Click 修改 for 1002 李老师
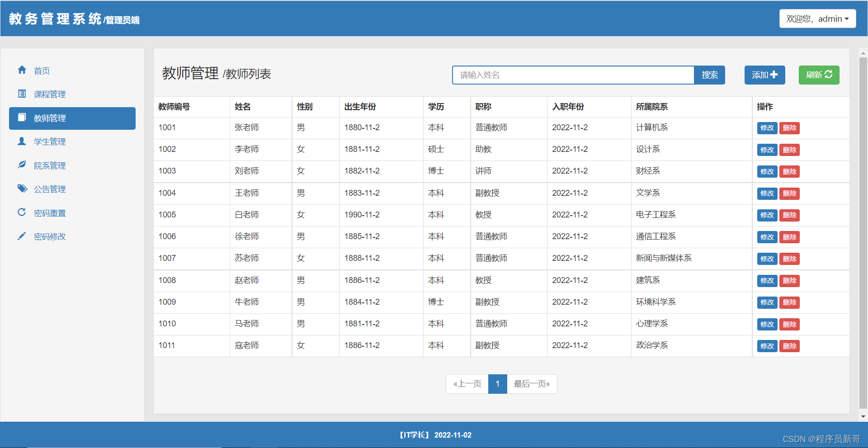Screen dimensions: 868x448 point(767,150)
